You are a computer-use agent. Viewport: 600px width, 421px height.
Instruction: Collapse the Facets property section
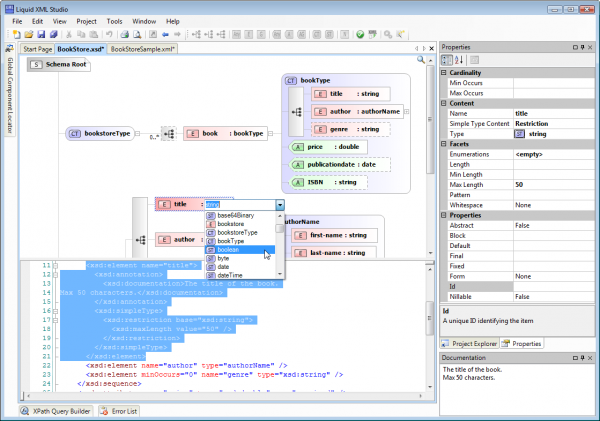pyautogui.click(x=445, y=143)
